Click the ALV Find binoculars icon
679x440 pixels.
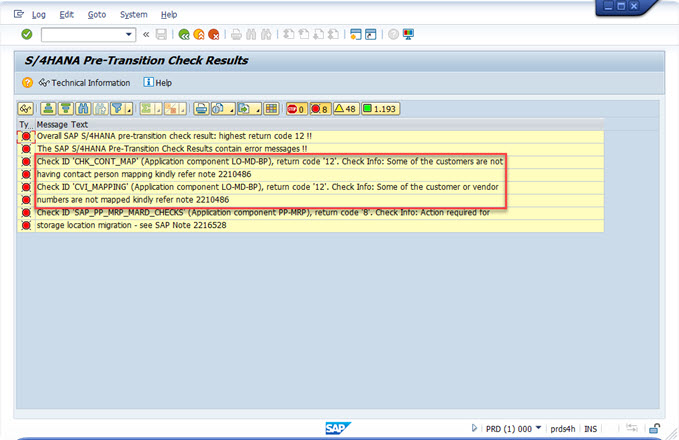(83, 109)
